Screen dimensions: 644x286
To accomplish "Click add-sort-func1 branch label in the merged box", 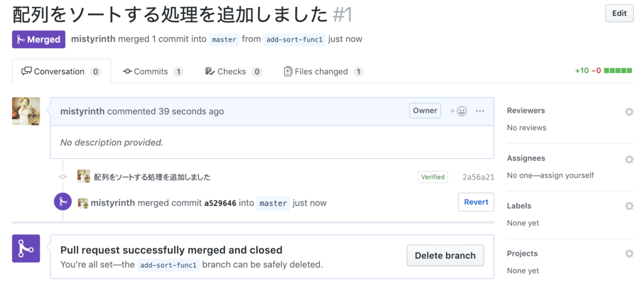I will pos(169,265).
